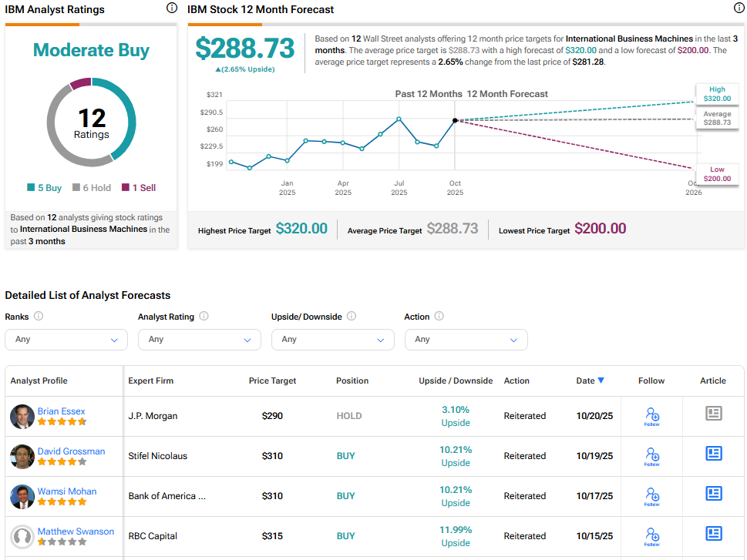The height and width of the screenshot is (560, 747).
Task: Follow analyst Brian Essex
Action: pyautogui.click(x=652, y=416)
